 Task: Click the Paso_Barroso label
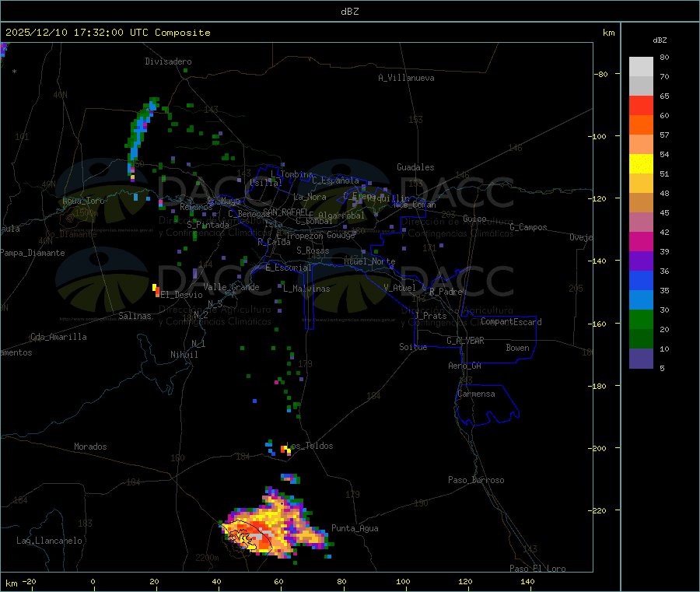(x=476, y=480)
